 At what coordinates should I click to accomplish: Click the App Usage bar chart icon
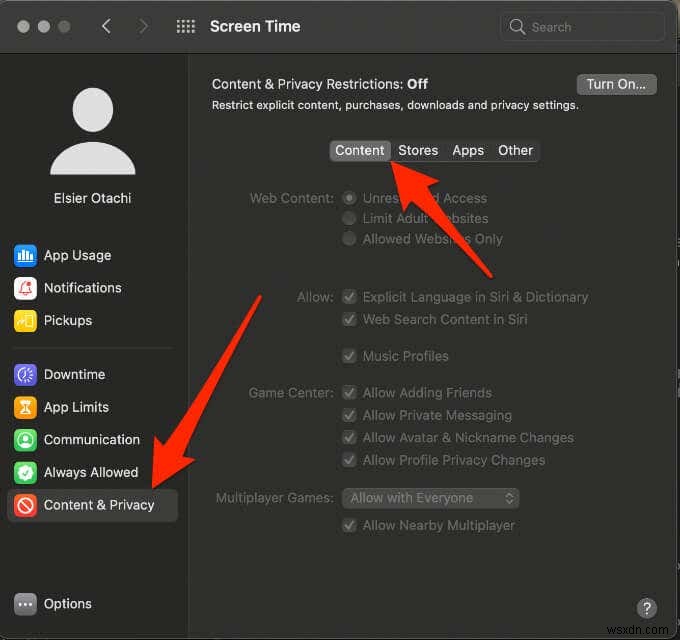[25, 255]
